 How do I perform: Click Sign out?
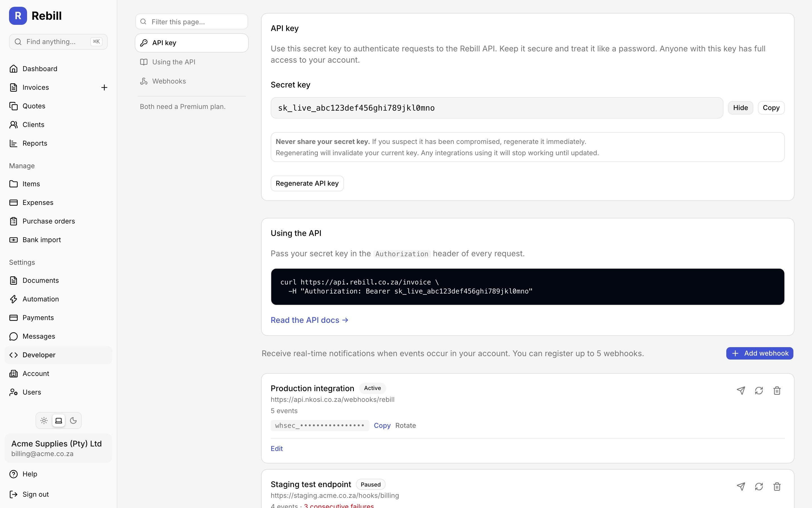[58, 494]
